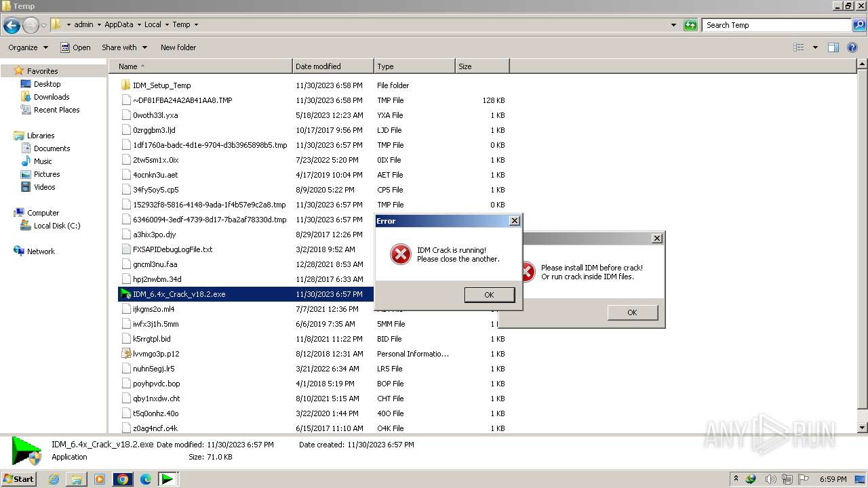The image size is (868, 488).
Task: Click the refresh button beside address bar
Action: pyautogui.click(x=690, y=25)
